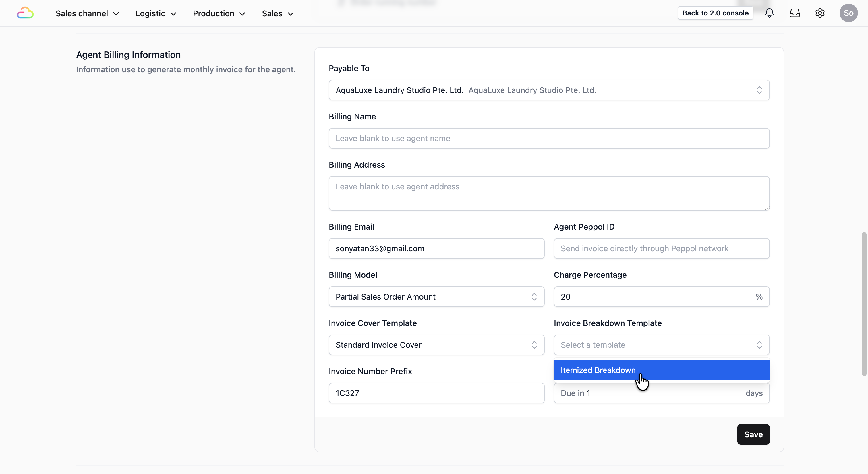Click the Charge Percentage field
Image resolution: width=868 pixels, height=474 pixels.
[x=654, y=297]
